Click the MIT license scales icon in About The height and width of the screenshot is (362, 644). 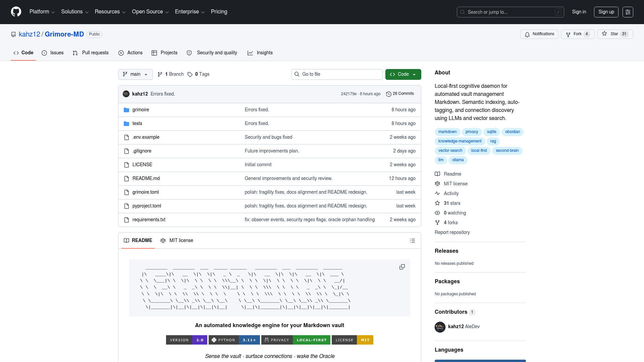click(437, 183)
